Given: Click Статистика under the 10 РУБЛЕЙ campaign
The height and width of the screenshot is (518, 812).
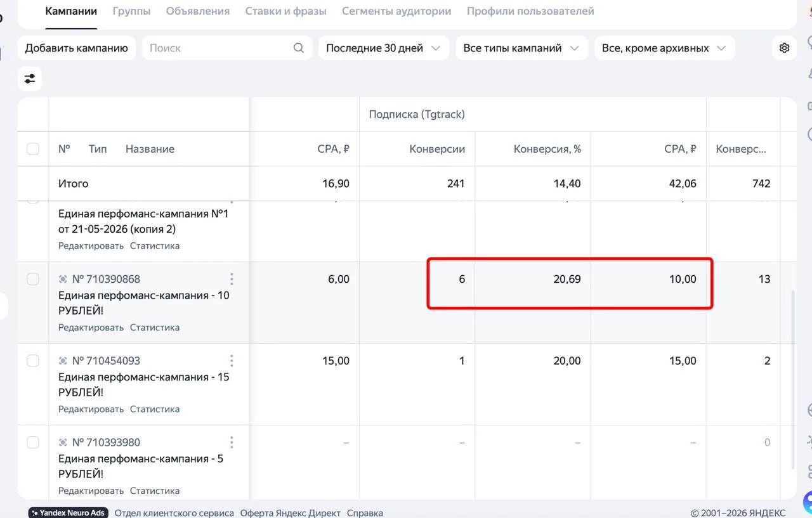Looking at the screenshot, I should point(155,328).
